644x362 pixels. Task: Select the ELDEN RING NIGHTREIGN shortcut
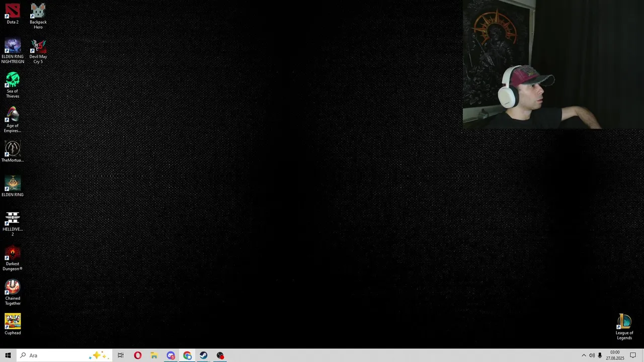tap(13, 51)
